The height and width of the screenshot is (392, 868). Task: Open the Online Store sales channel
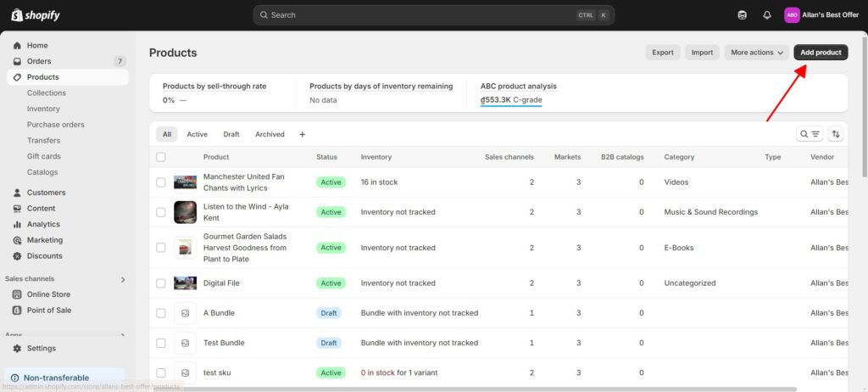coord(48,294)
